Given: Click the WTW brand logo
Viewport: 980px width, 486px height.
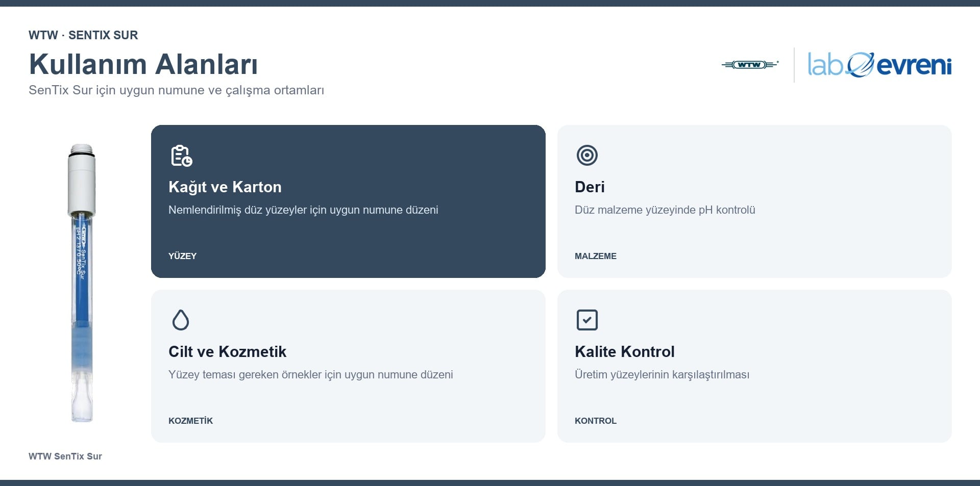Looking at the screenshot, I should [x=750, y=65].
